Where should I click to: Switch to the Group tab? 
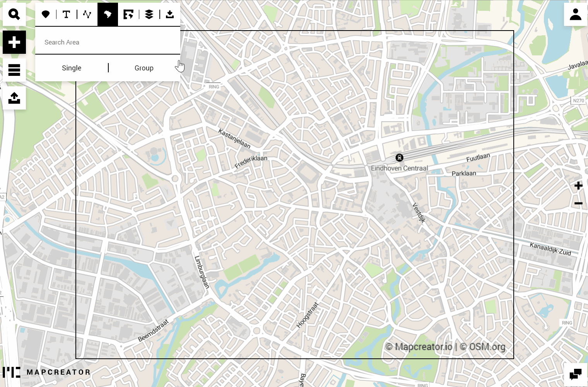pyautogui.click(x=144, y=68)
